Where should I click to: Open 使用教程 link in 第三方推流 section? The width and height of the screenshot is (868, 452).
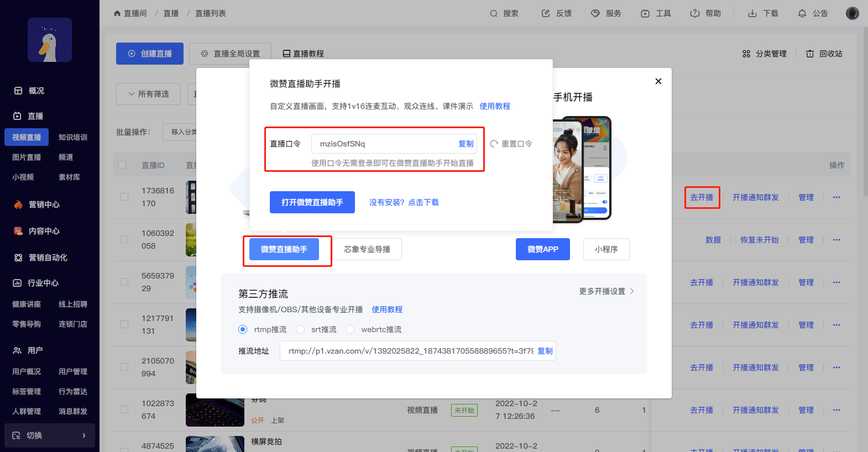(387, 309)
